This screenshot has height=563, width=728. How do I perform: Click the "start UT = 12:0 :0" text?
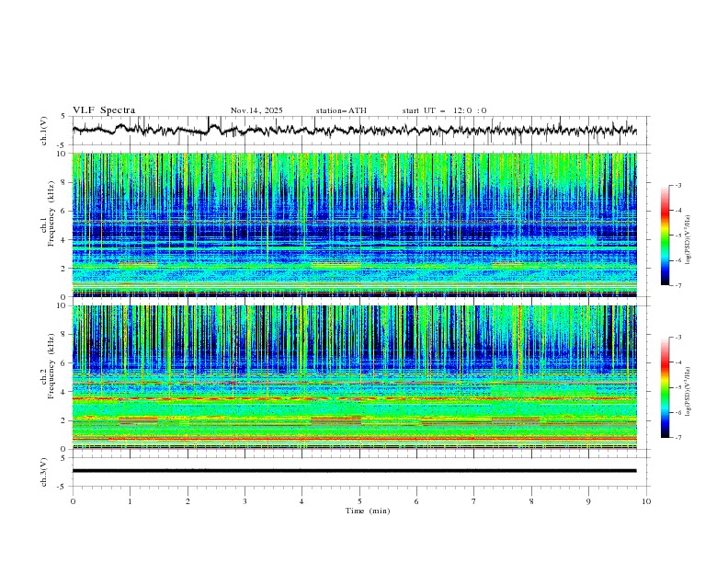[444, 110]
